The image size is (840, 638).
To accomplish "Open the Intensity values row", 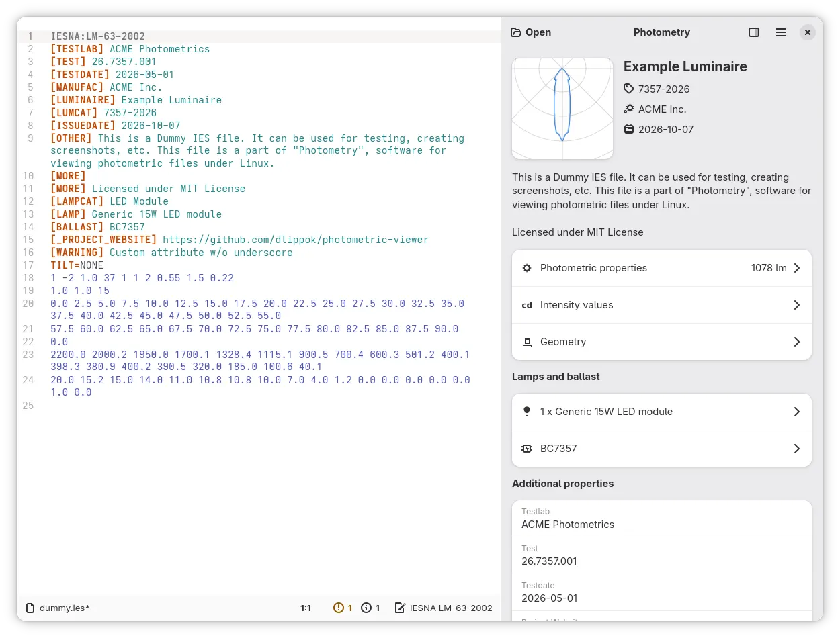I will [662, 305].
